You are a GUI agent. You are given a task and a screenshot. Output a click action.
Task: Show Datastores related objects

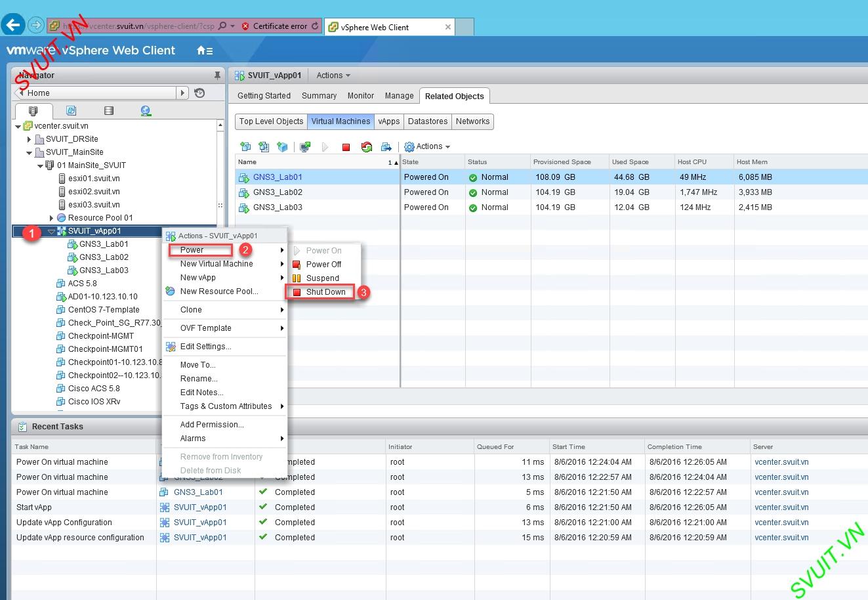tap(428, 121)
